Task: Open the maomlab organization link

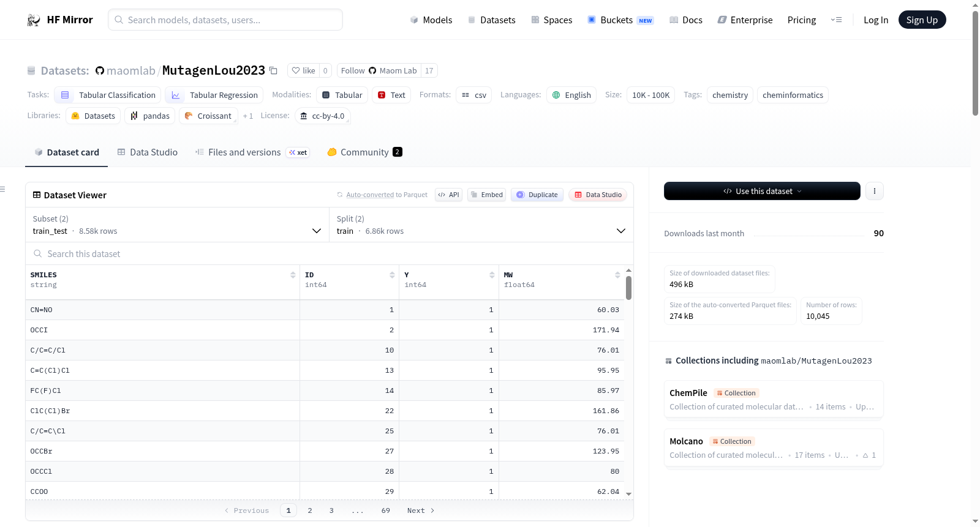Action: point(131,71)
